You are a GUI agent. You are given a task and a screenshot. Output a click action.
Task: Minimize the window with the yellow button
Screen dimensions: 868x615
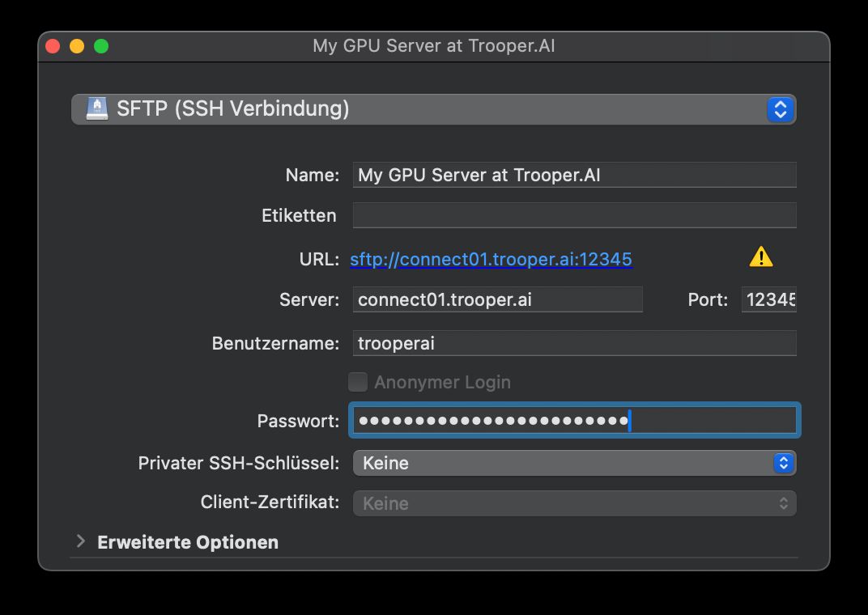coord(77,46)
